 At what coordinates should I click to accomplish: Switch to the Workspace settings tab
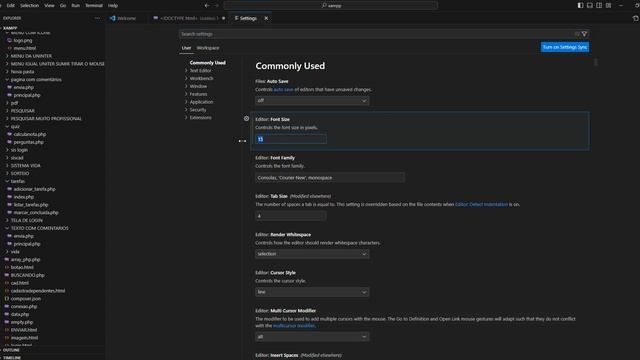tap(208, 48)
